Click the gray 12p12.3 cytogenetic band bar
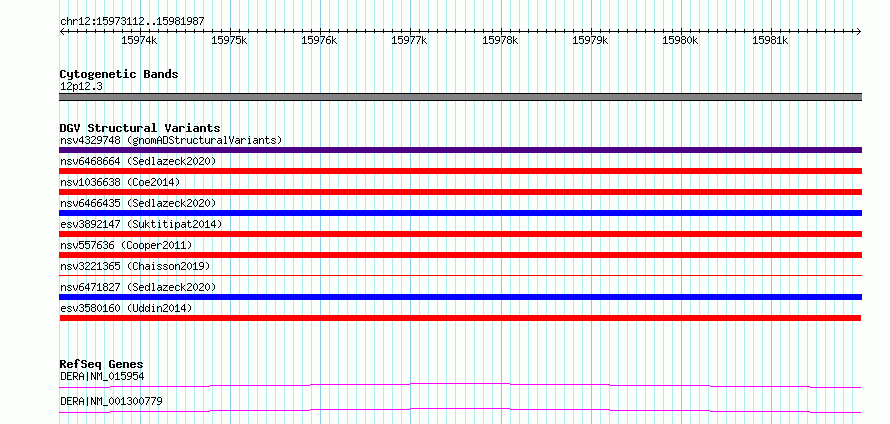890x424 pixels. click(x=460, y=97)
